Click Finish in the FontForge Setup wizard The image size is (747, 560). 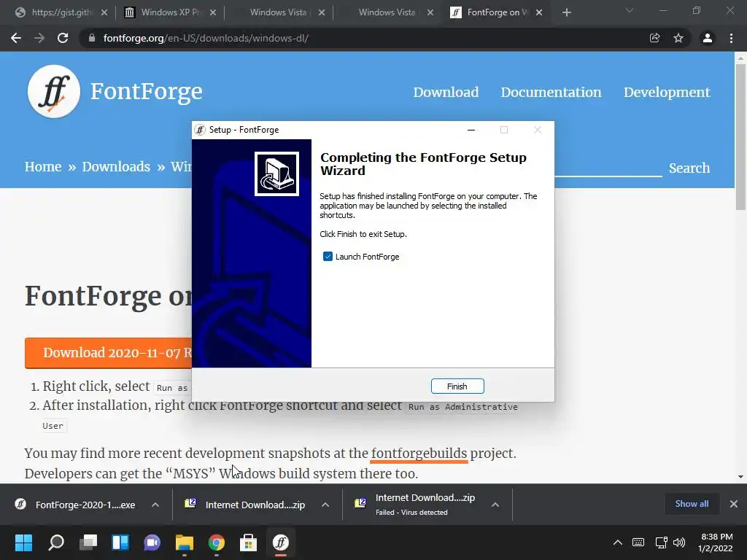click(457, 386)
